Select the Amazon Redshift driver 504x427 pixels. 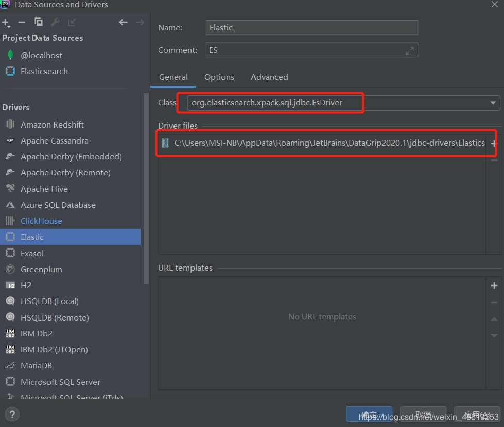pyautogui.click(x=70, y=124)
